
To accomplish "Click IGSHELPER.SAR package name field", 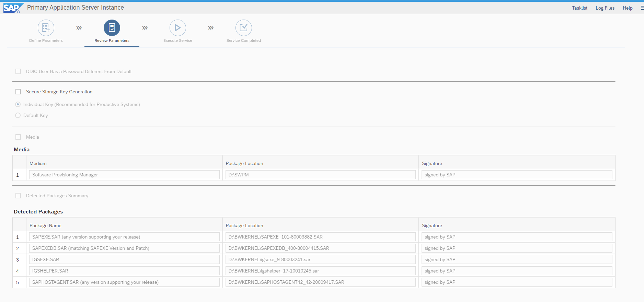I will click(124, 271).
